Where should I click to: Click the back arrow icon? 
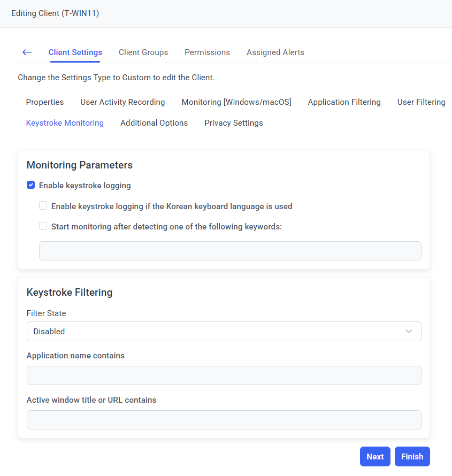pos(27,52)
